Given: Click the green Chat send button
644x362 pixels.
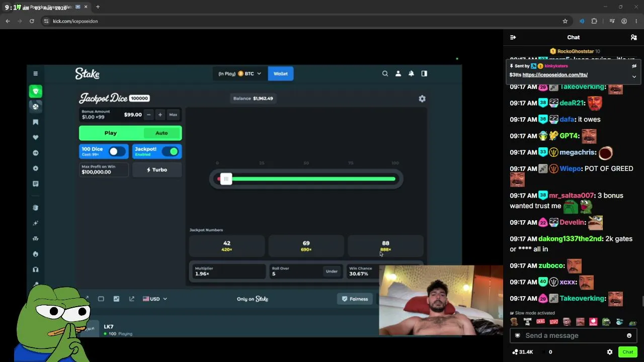Looking at the screenshot, I should pyautogui.click(x=627, y=352).
